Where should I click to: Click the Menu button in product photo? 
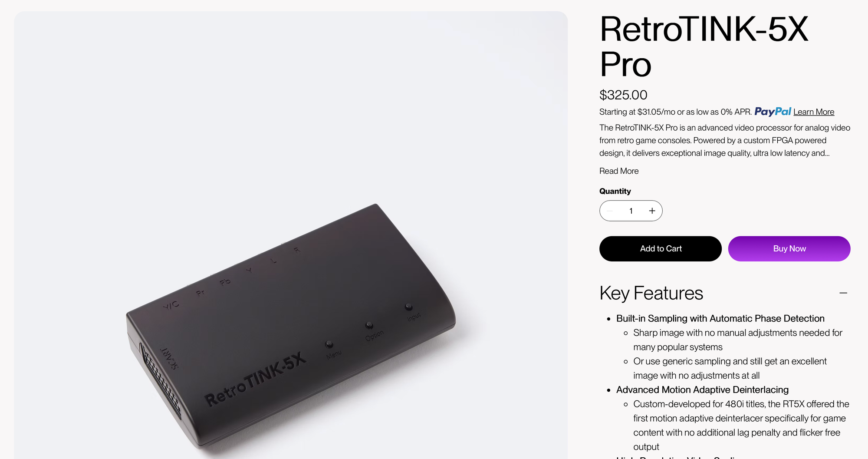coord(329,344)
